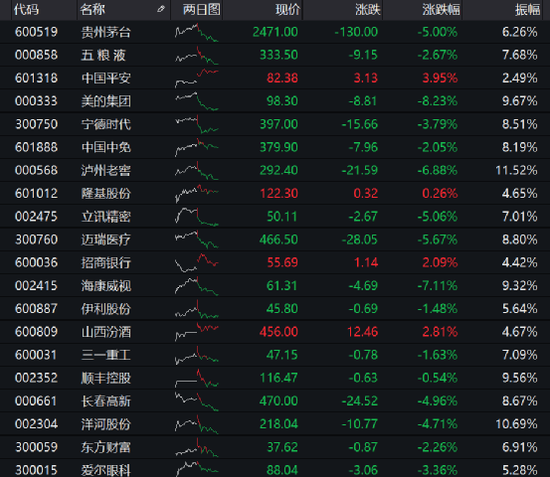Open the two-day sparkline chart for 顺丰控股
Image resolution: width=550 pixels, height=477 pixels.
click(x=197, y=378)
